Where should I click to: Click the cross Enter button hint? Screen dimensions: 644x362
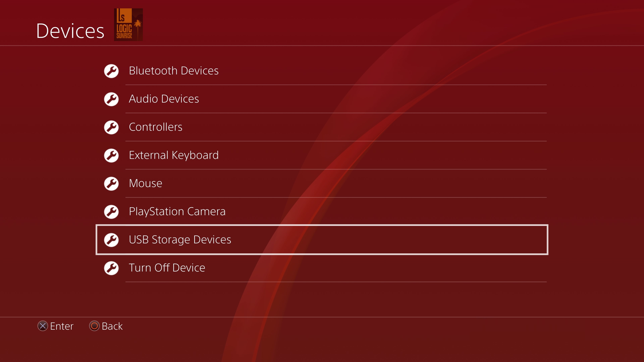[56, 326]
